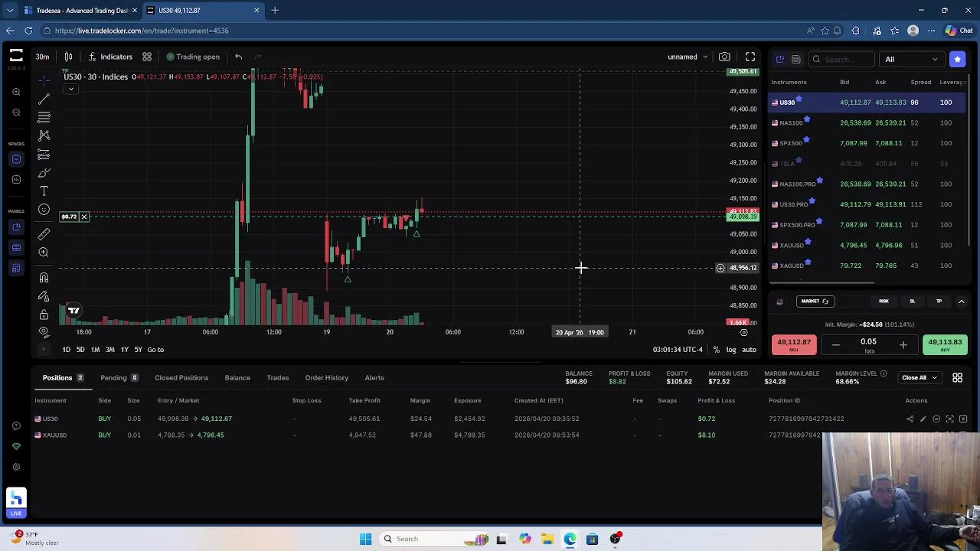This screenshot has height=551, width=980.
Task: Remove the $0.72 position line with X
Action: [x=84, y=217]
